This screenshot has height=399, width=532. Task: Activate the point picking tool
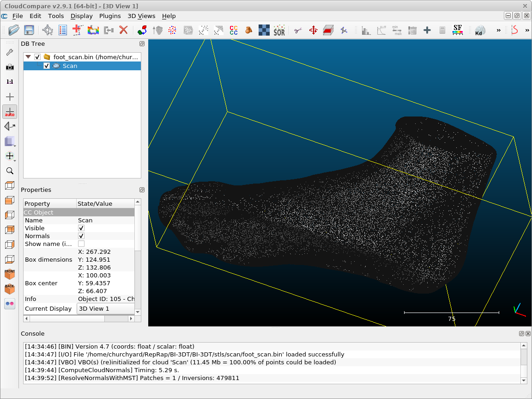pyautogui.click(x=48, y=30)
